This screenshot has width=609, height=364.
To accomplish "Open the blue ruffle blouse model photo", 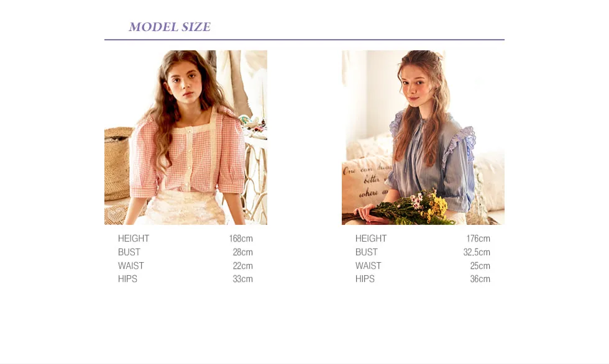I will point(423,137).
